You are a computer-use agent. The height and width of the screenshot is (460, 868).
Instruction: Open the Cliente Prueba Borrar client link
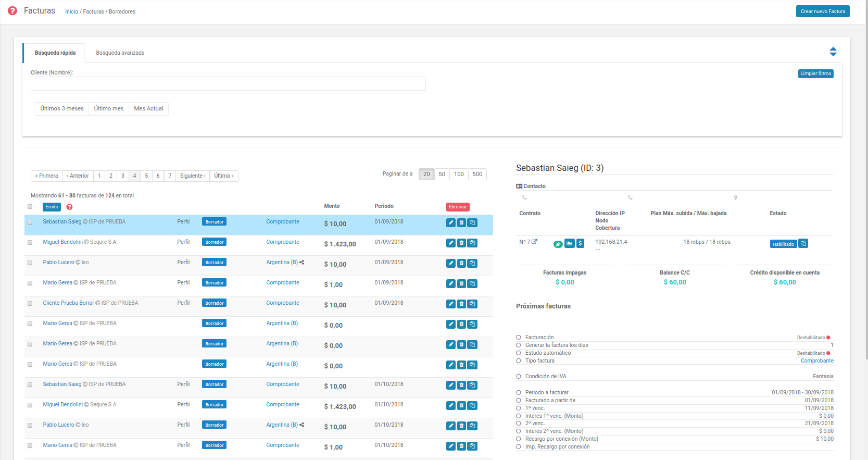tap(68, 303)
